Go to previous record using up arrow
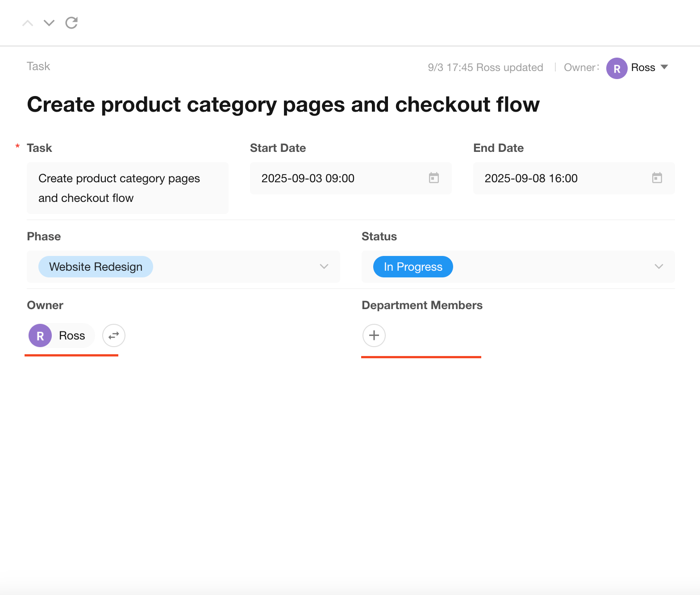 click(28, 23)
